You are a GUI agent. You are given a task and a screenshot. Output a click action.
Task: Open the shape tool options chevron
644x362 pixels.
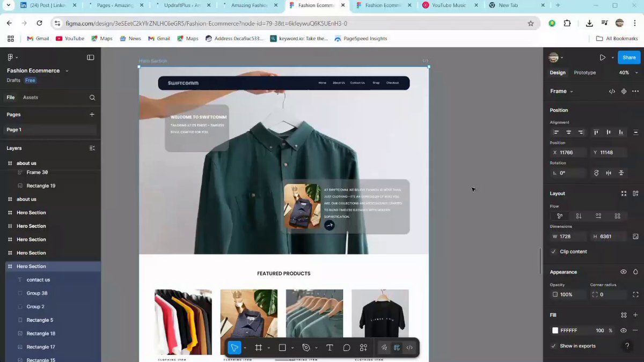point(292,348)
